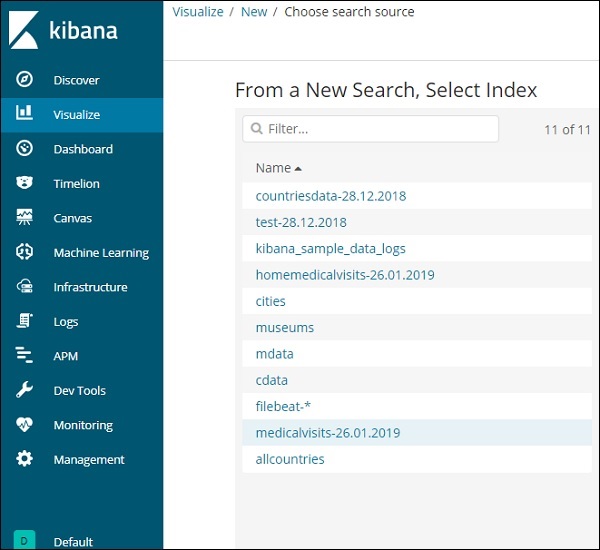This screenshot has height=550, width=600.
Task: Open the Infrastructure icon
Action: click(25, 287)
